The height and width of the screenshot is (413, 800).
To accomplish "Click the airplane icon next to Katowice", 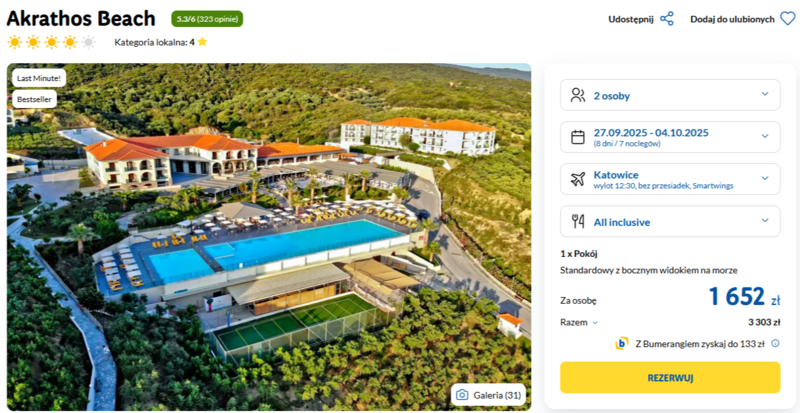I will click(x=577, y=179).
